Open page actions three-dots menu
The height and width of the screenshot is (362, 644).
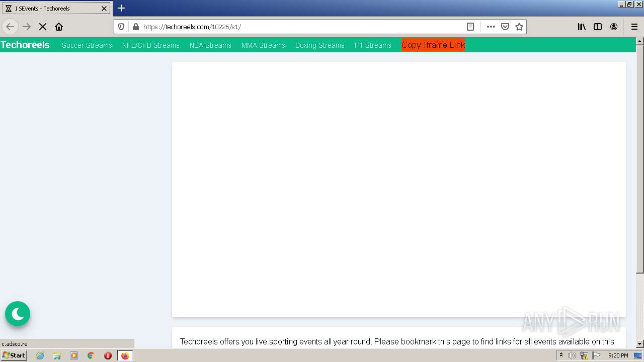[x=491, y=27]
